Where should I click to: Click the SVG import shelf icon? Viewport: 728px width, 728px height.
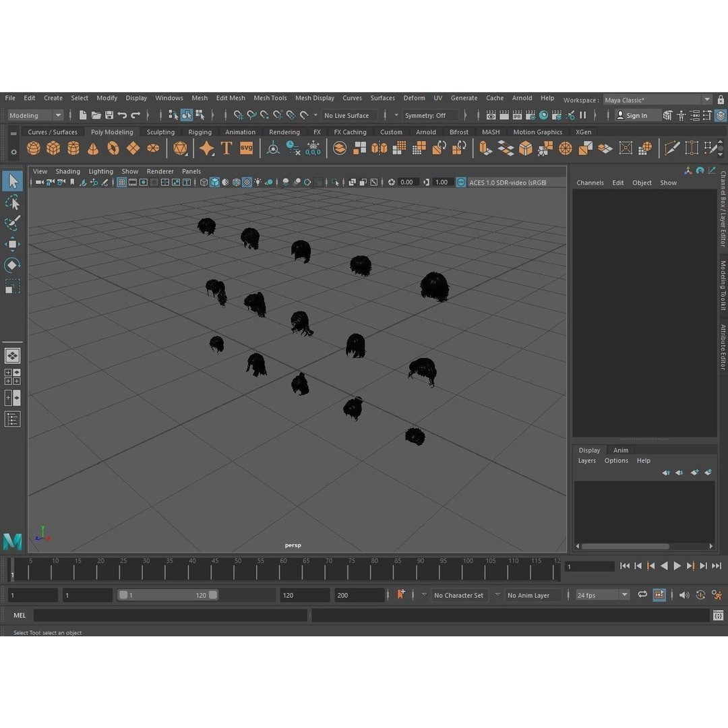247,148
